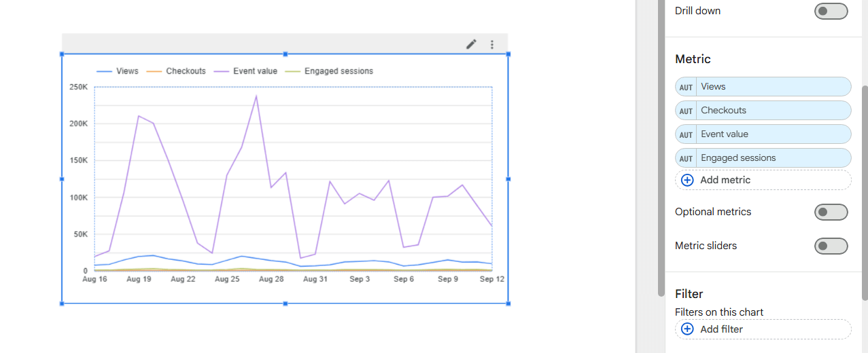Image resolution: width=868 pixels, height=353 pixels.
Task: Click the Sep 6 x-axis label
Action: [x=404, y=279]
